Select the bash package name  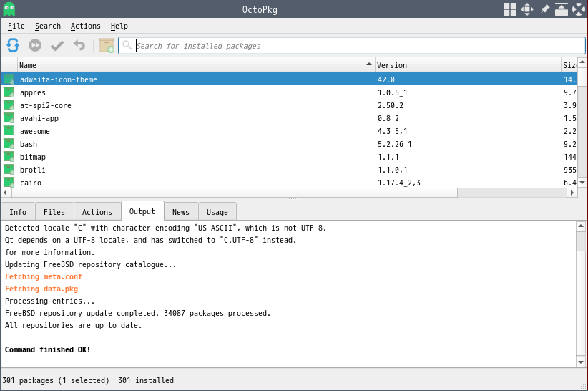click(x=29, y=144)
